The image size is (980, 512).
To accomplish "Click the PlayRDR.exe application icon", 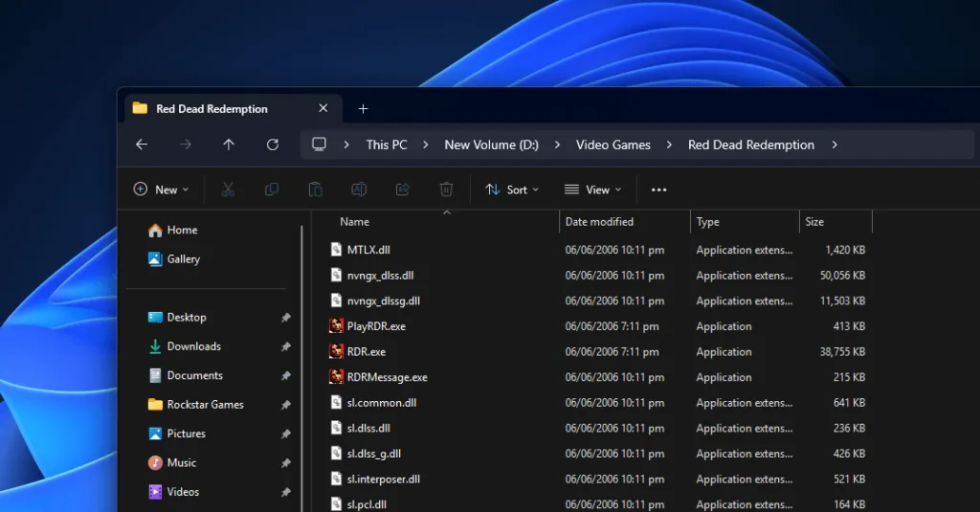I will coord(336,325).
